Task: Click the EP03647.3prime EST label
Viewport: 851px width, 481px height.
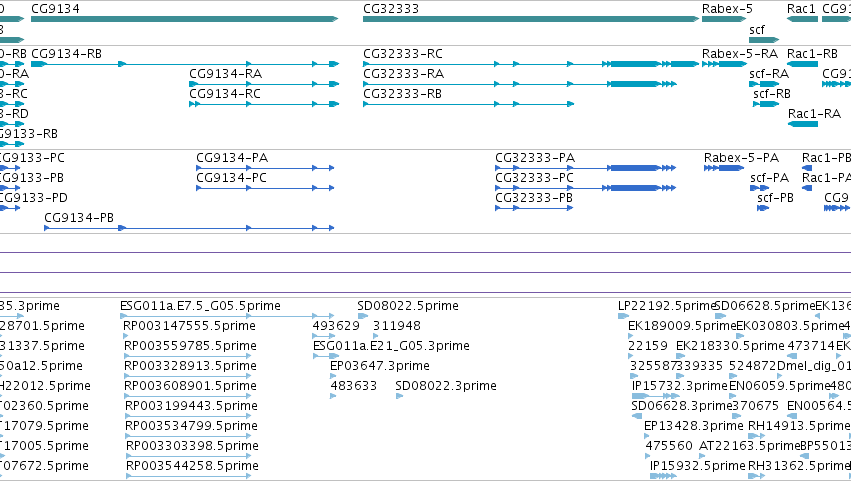Action: [379, 365]
